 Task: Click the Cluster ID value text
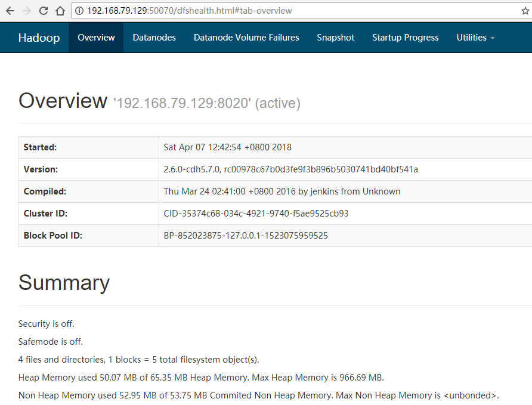tap(256, 214)
